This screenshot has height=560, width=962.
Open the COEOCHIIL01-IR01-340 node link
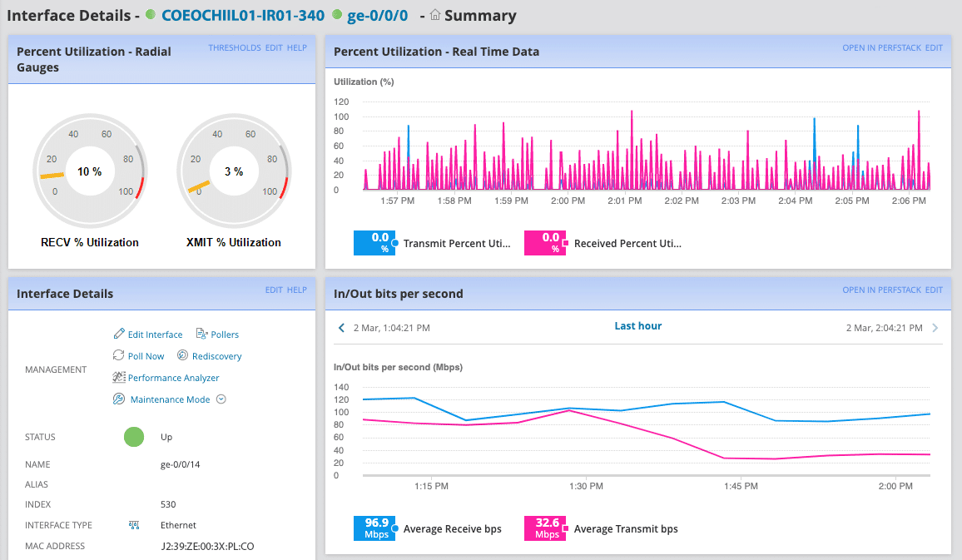click(243, 15)
